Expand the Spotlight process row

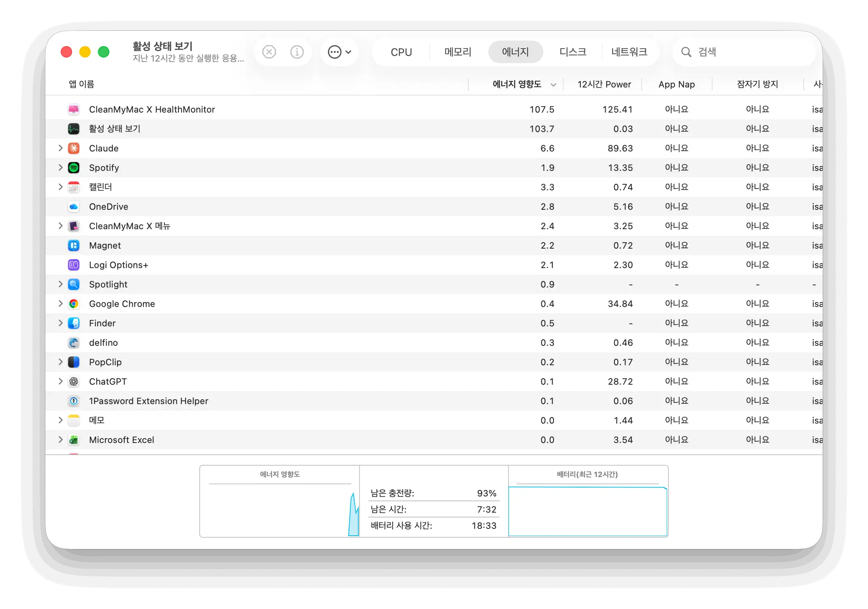(x=60, y=284)
